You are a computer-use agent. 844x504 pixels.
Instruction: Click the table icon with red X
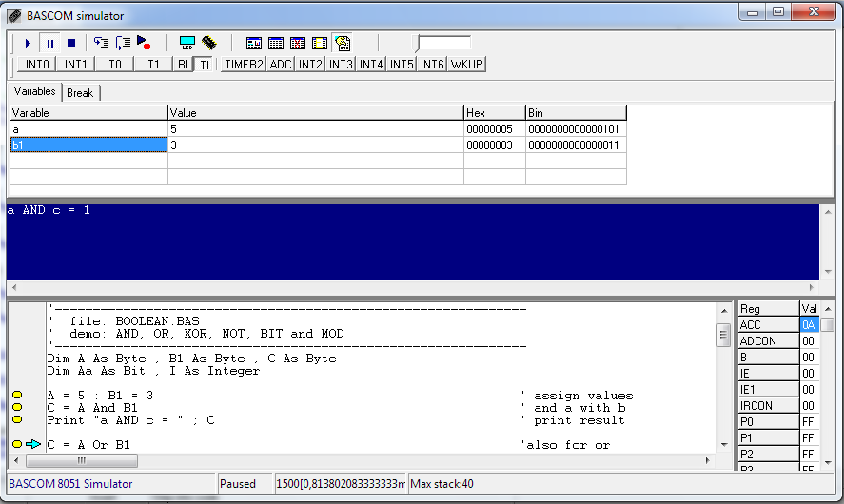pyautogui.click(x=298, y=43)
